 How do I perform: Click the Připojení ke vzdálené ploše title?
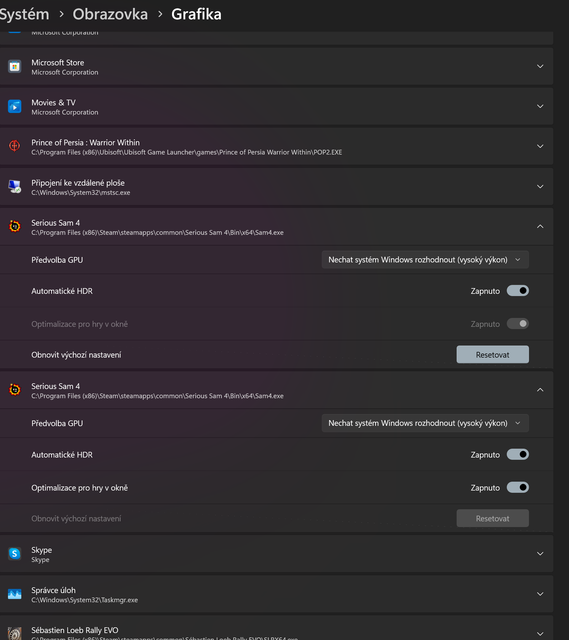(78, 183)
